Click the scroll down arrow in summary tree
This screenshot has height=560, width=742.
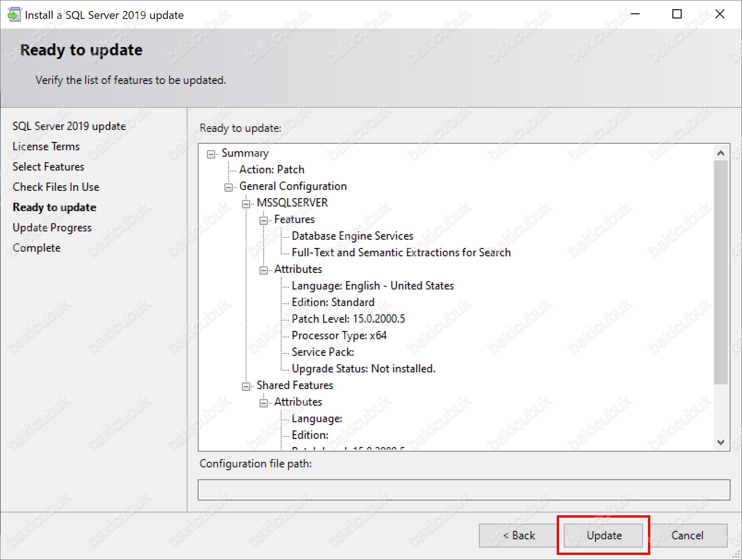pos(721,442)
